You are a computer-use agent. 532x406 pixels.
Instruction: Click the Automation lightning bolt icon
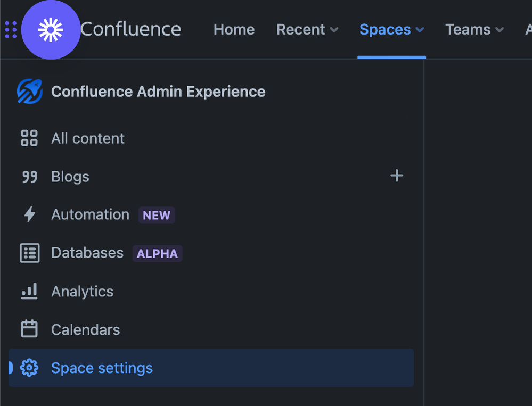[29, 214]
